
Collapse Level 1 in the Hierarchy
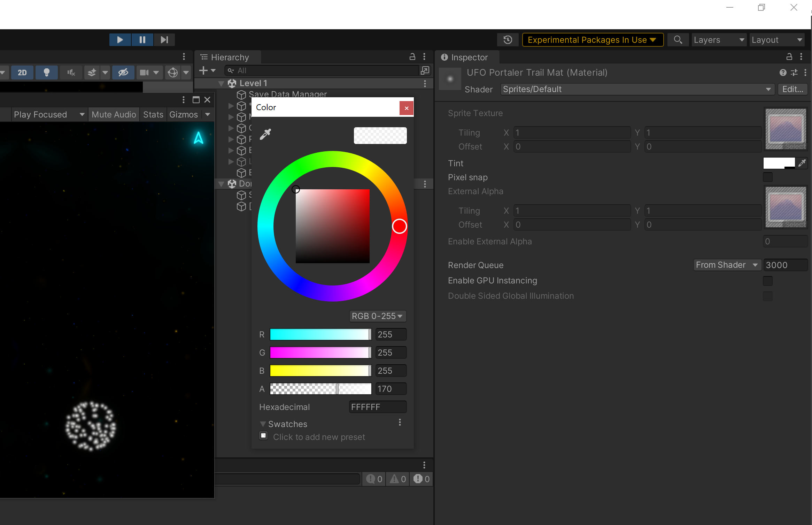coord(222,83)
